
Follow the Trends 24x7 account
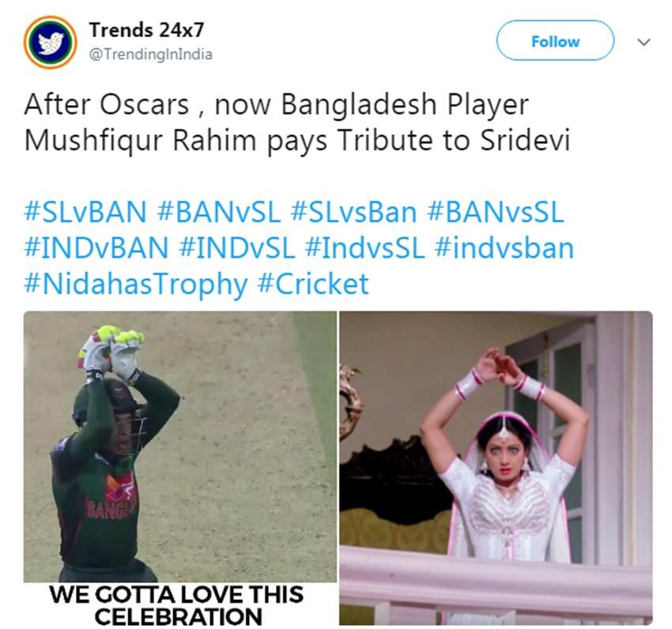[x=555, y=41]
